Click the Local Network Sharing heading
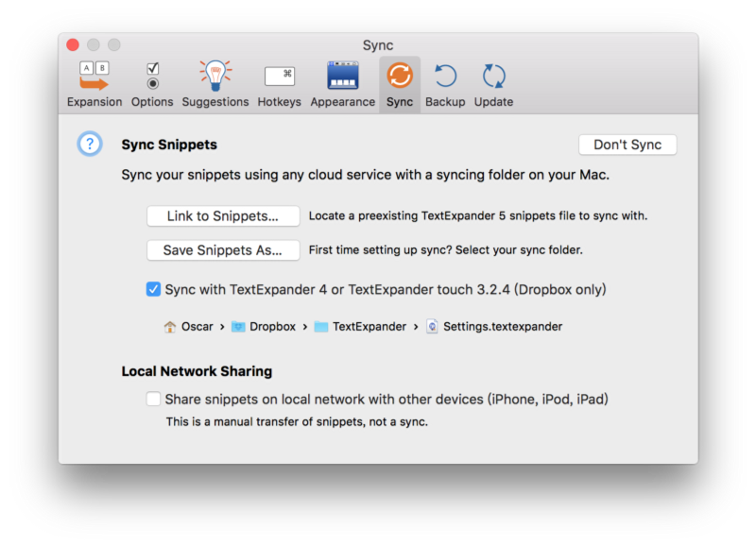This screenshot has width=756, height=546. (x=197, y=371)
